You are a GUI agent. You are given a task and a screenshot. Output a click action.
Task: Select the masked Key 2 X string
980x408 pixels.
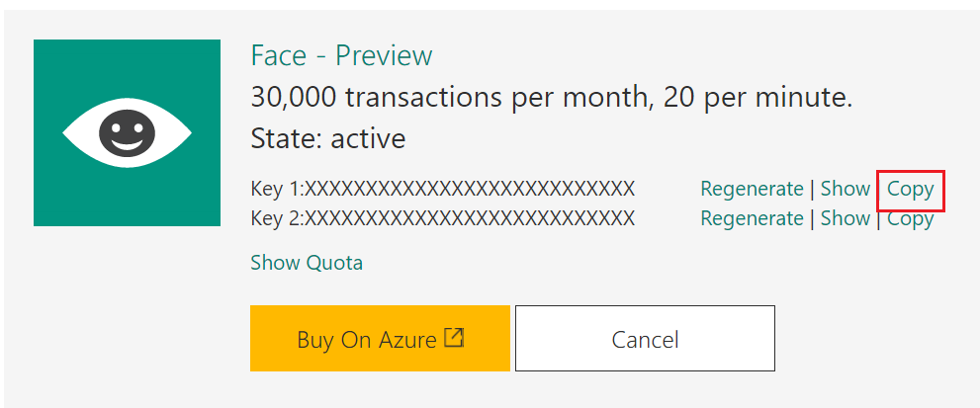pyautogui.click(x=470, y=218)
